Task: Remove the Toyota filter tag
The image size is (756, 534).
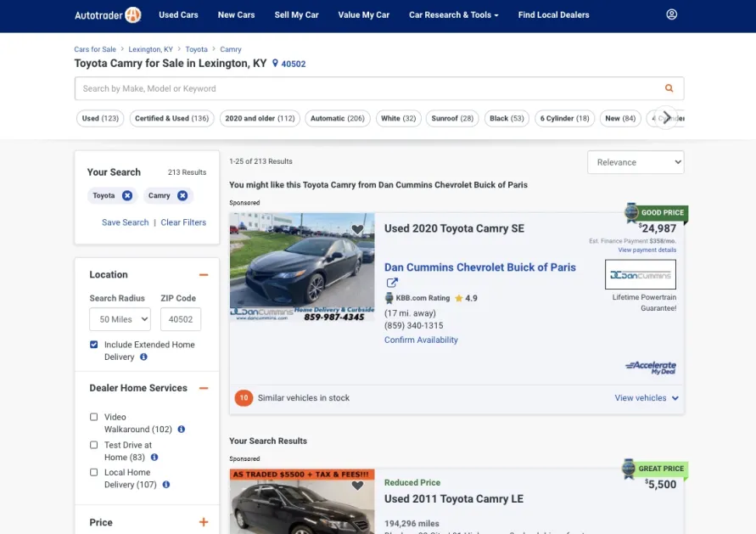Action: pos(126,195)
